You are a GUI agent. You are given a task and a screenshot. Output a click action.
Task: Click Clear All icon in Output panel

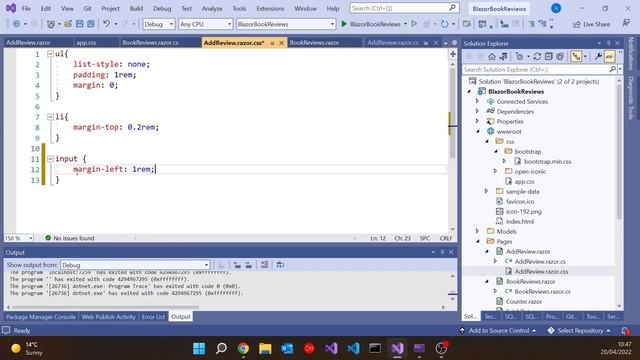click(x=264, y=264)
